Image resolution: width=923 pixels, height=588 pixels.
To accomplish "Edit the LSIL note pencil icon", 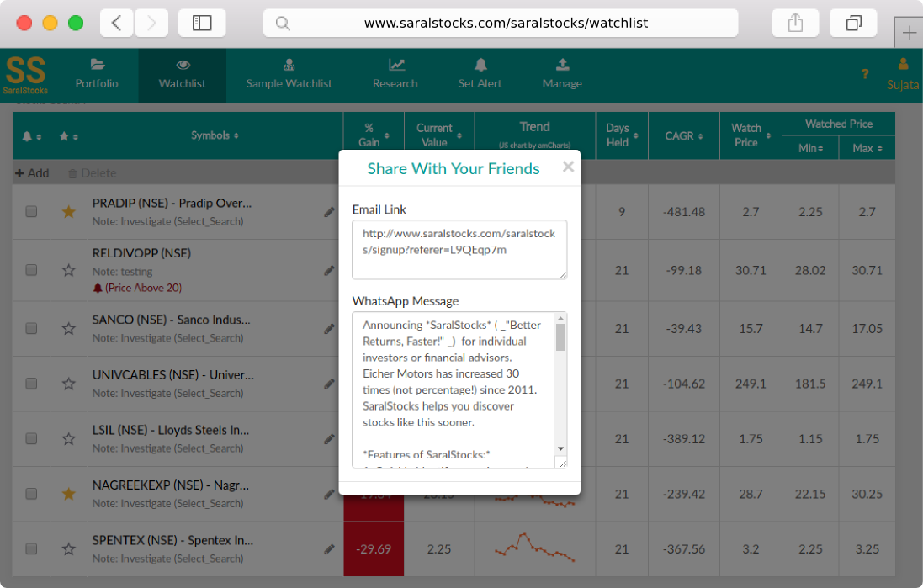I will (x=329, y=439).
